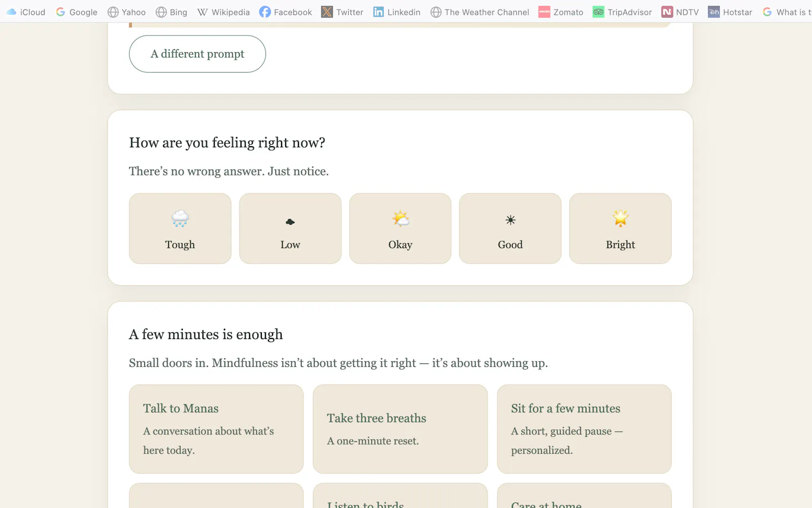Click the LinkedIn bookmark logo icon
Image resolution: width=812 pixels, height=508 pixels.
[379, 12]
